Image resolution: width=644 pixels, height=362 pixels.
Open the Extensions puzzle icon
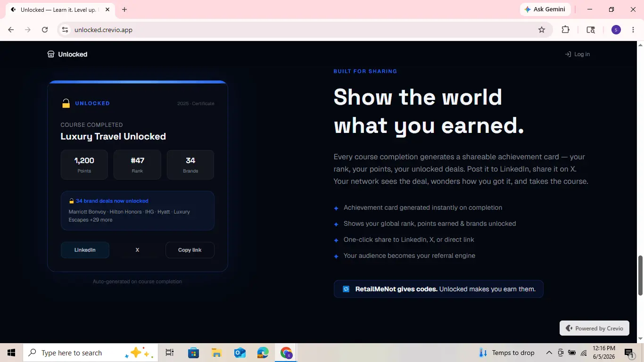[x=566, y=30]
